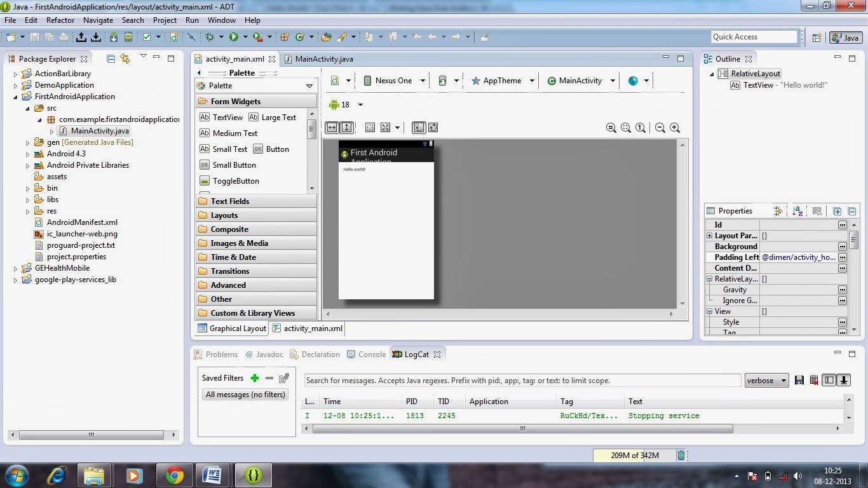The height and width of the screenshot is (488, 868).
Task: Open the Navigate menu
Action: point(98,20)
